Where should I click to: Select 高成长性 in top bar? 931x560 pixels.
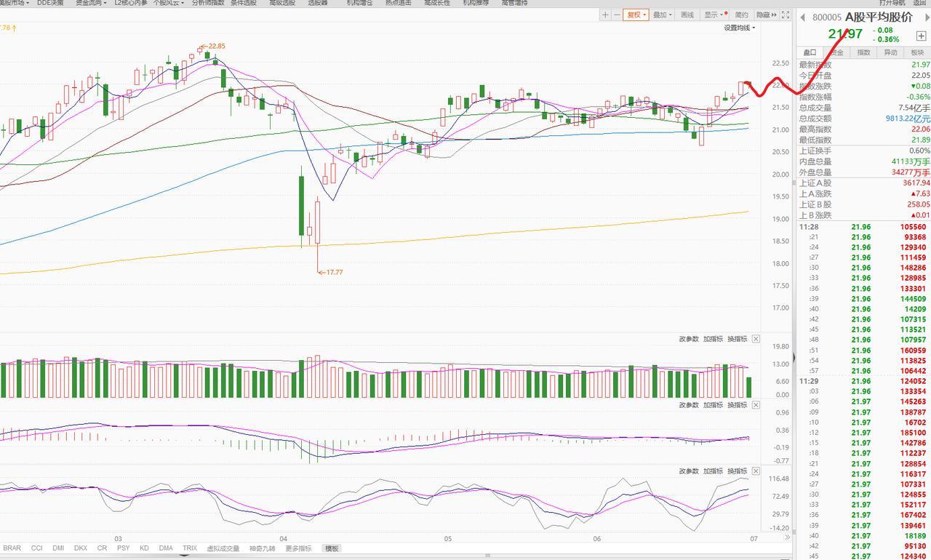pyautogui.click(x=436, y=3)
